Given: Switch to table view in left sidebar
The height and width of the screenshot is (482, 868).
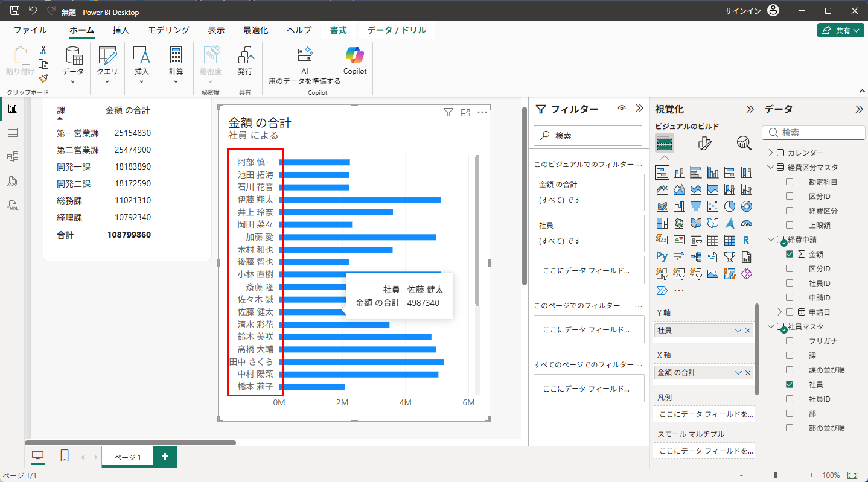Looking at the screenshot, I should [x=12, y=133].
